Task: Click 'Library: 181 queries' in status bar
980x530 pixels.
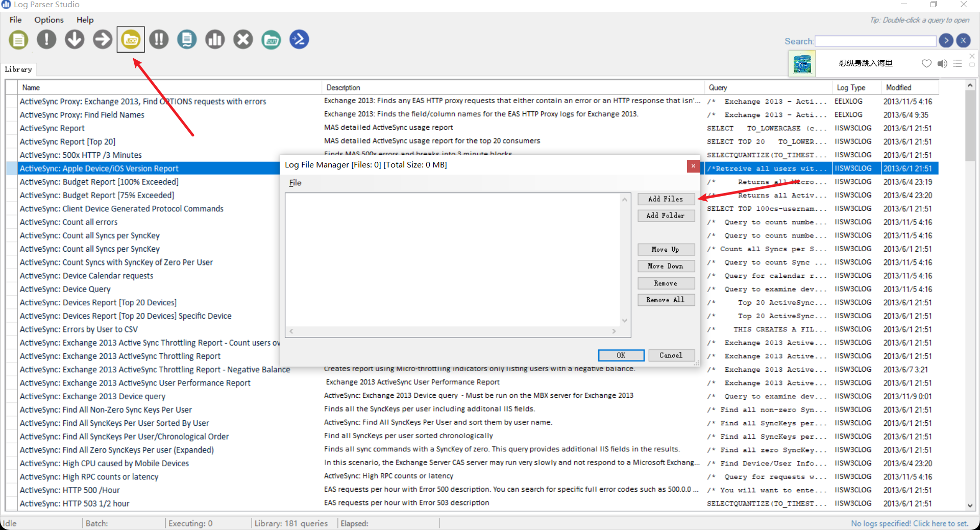Action: click(291, 523)
